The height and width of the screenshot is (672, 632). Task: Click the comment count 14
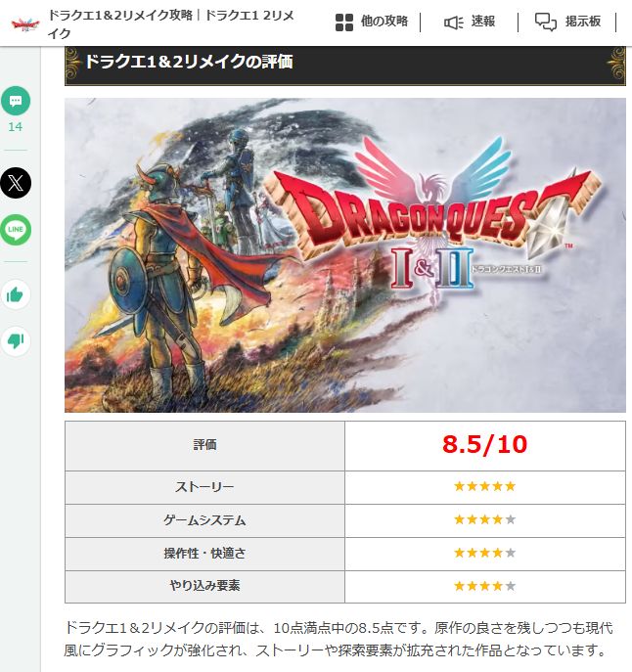click(16, 127)
